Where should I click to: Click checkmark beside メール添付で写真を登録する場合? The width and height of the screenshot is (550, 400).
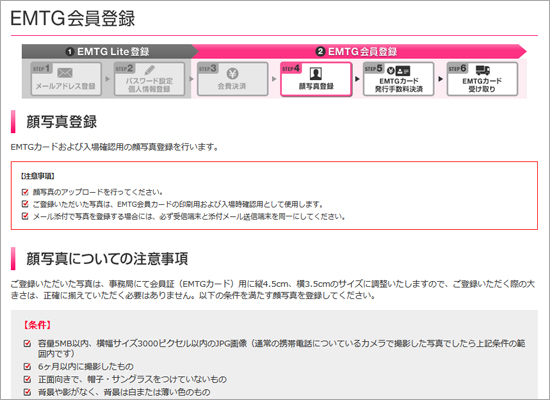coord(25,216)
